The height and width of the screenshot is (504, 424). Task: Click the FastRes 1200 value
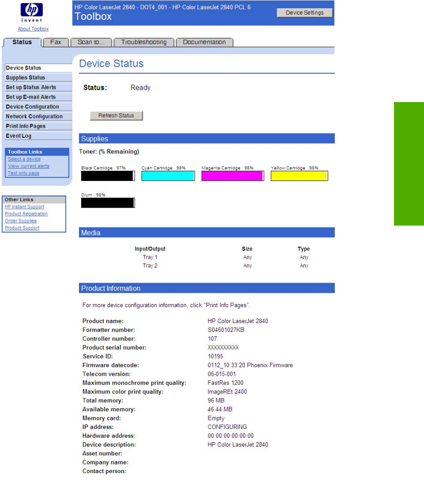coord(226,383)
